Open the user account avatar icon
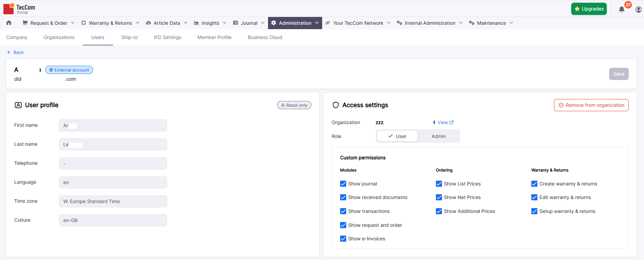The width and height of the screenshot is (644, 260). [x=639, y=9]
